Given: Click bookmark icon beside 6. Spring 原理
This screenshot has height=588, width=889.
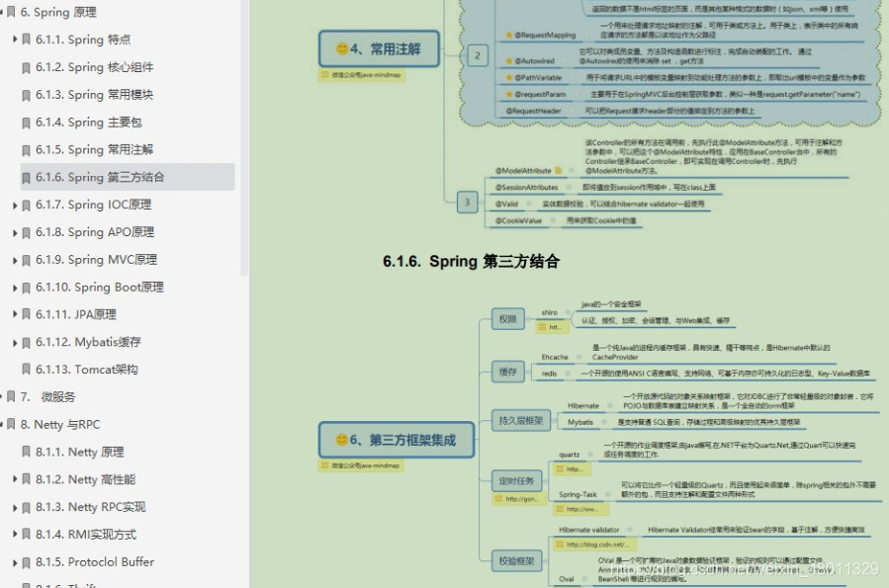Looking at the screenshot, I should 11,12.
